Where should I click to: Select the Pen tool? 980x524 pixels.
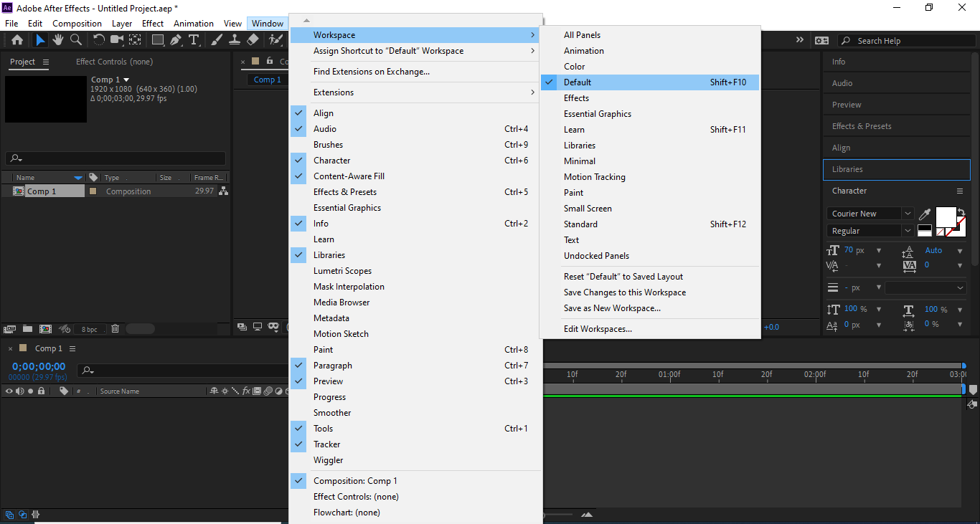pyautogui.click(x=176, y=40)
